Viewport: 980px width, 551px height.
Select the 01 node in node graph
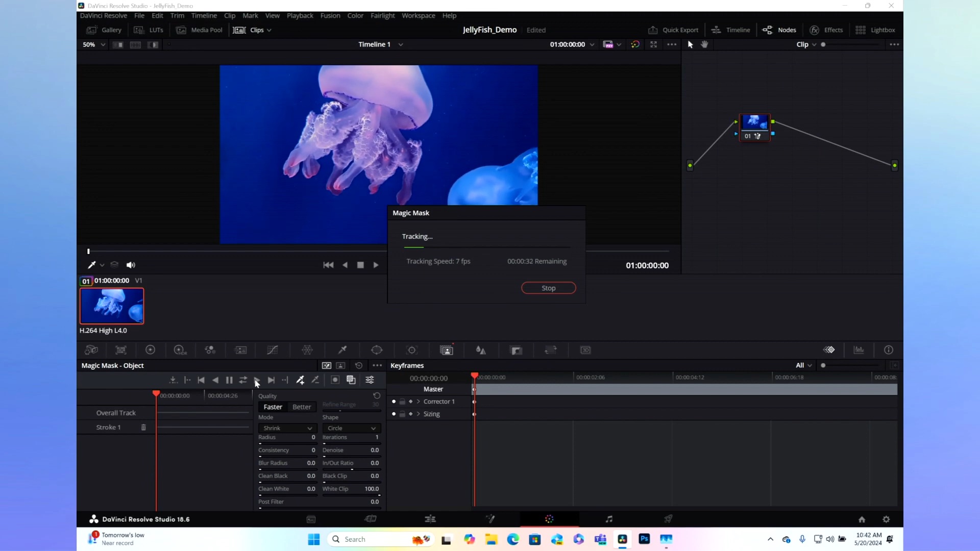(x=754, y=127)
